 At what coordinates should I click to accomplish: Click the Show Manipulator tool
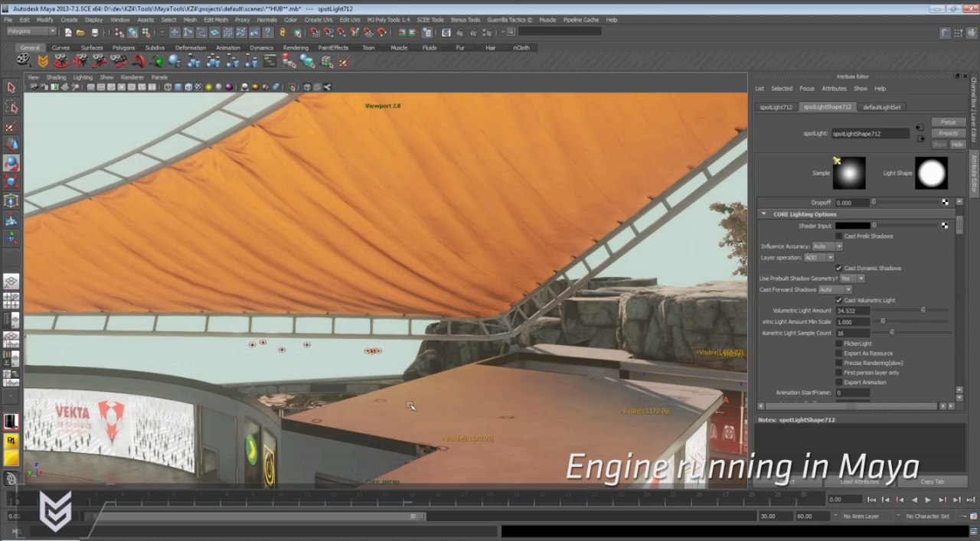pyautogui.click(x=11, y=239)
